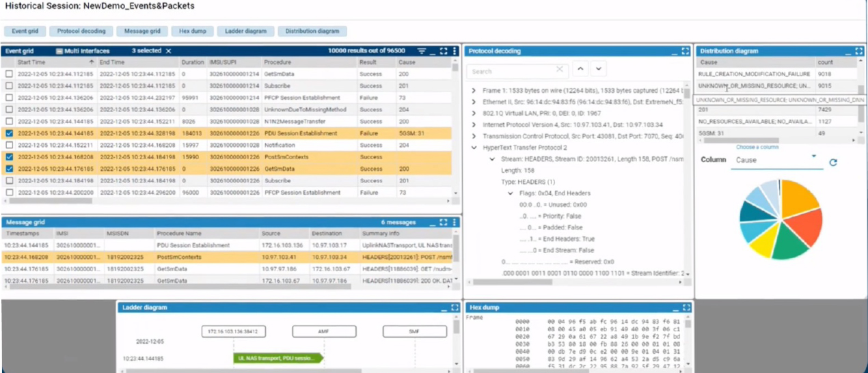868x373 pixels.
Task: Open the Hex dump tab button
Action: [x=193, y=31]
